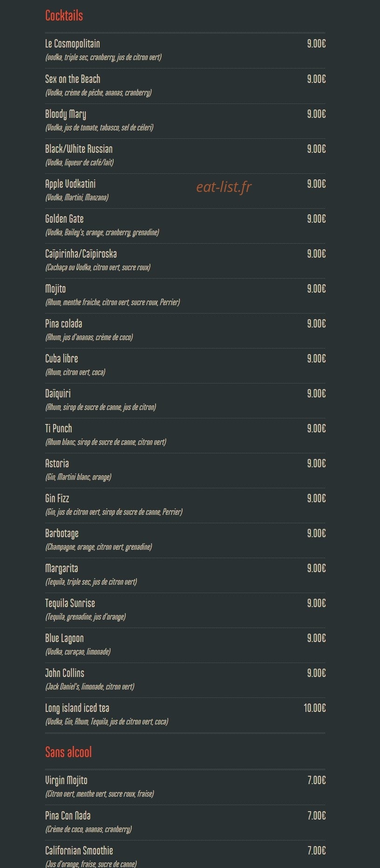Open the eat-list.fr watermark link

[224, 187]
